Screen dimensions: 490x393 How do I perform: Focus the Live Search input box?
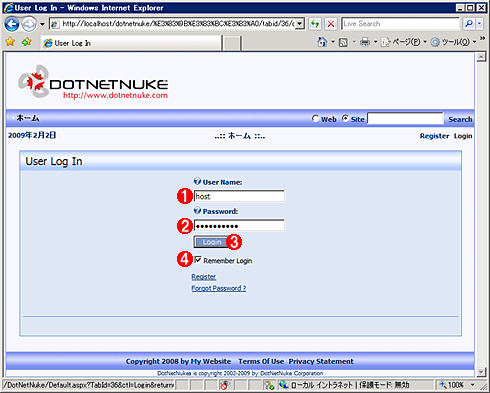[x=400, y=24]
